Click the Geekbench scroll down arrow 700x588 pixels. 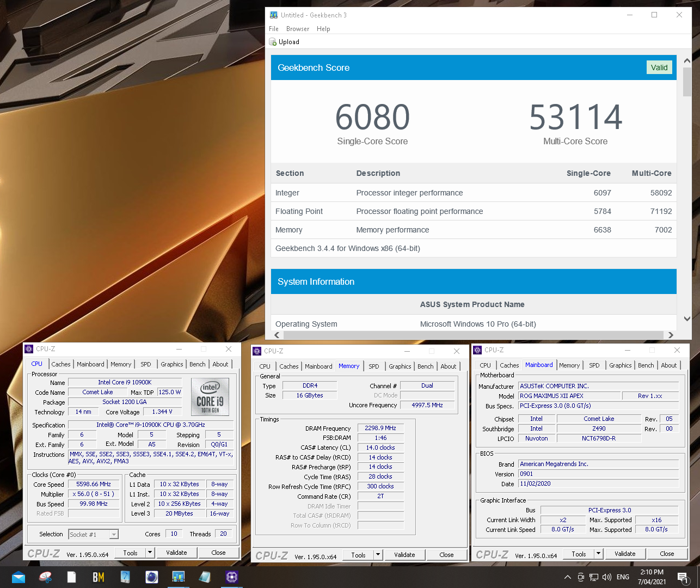point(687,319)
